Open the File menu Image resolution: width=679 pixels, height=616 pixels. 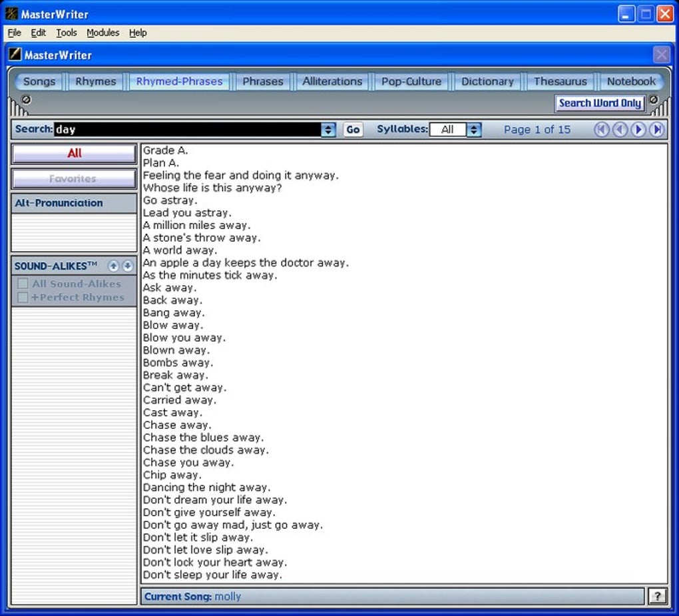pyautogui.click(x=14, y=33)
